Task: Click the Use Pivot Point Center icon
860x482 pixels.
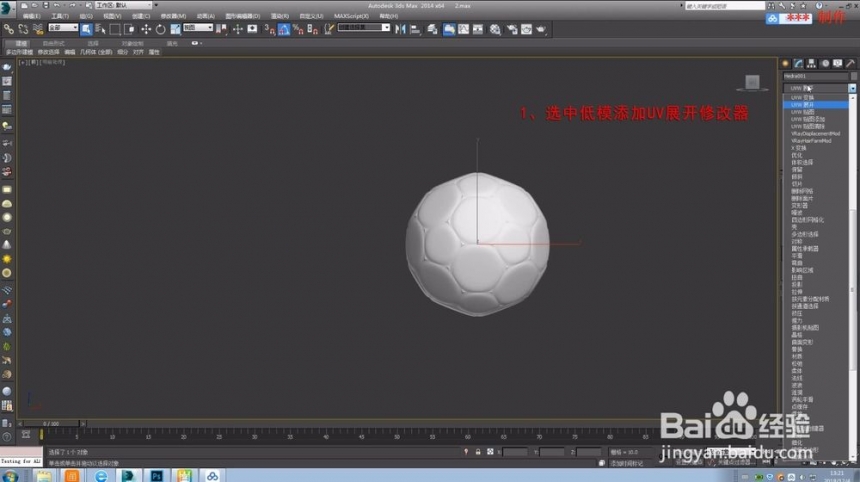Action: (222, 29)
